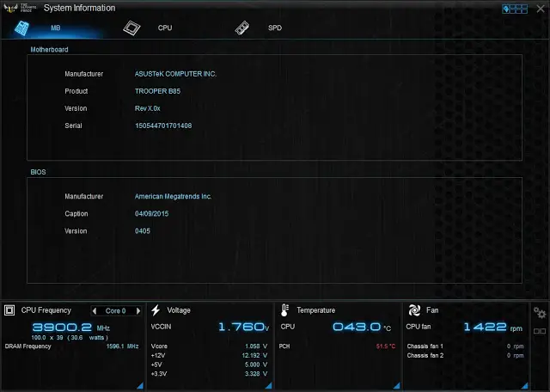This screenshot has width=550, height=392.
Task: Click the Voltage lightning bolt icon
Action: 156,310
